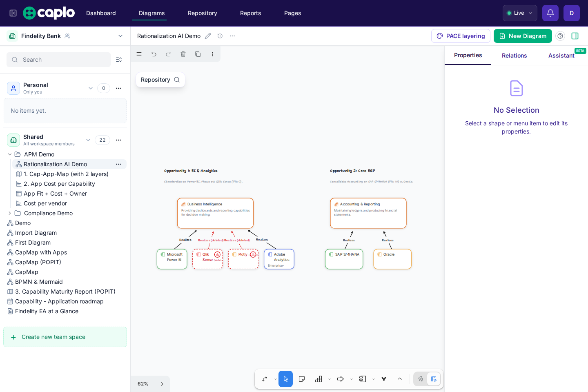Screen dimensions: 588x392
Task: Open the user avatar D menu
Action: pyautogui.click(x=572, y=13)
